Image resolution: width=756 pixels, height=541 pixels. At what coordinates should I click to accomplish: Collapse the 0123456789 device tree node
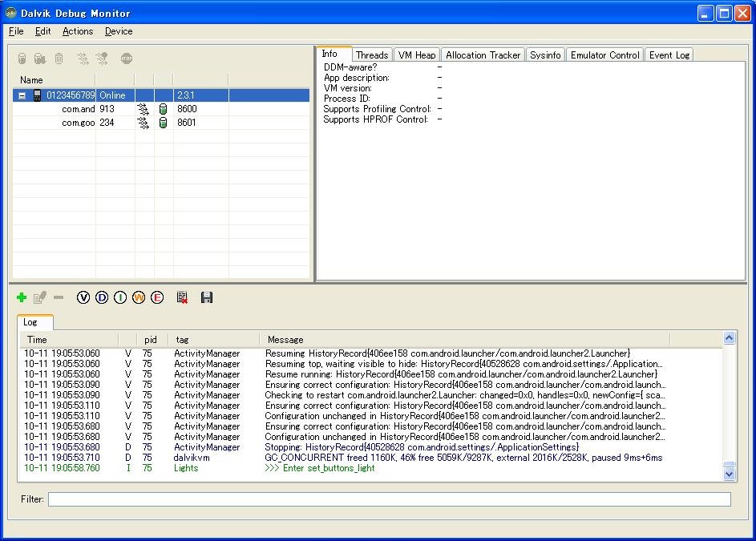click(22, 95)
